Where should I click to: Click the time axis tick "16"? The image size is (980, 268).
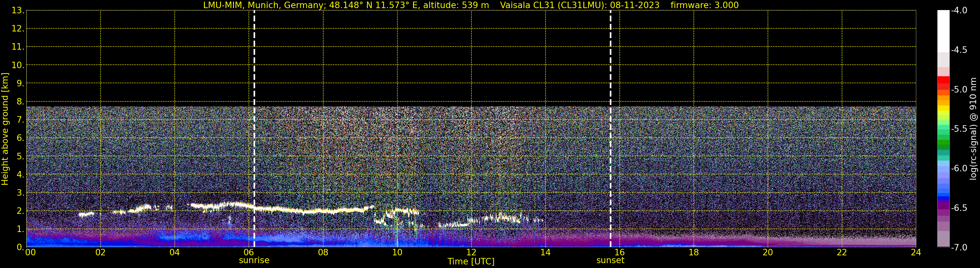coord(620,252)
